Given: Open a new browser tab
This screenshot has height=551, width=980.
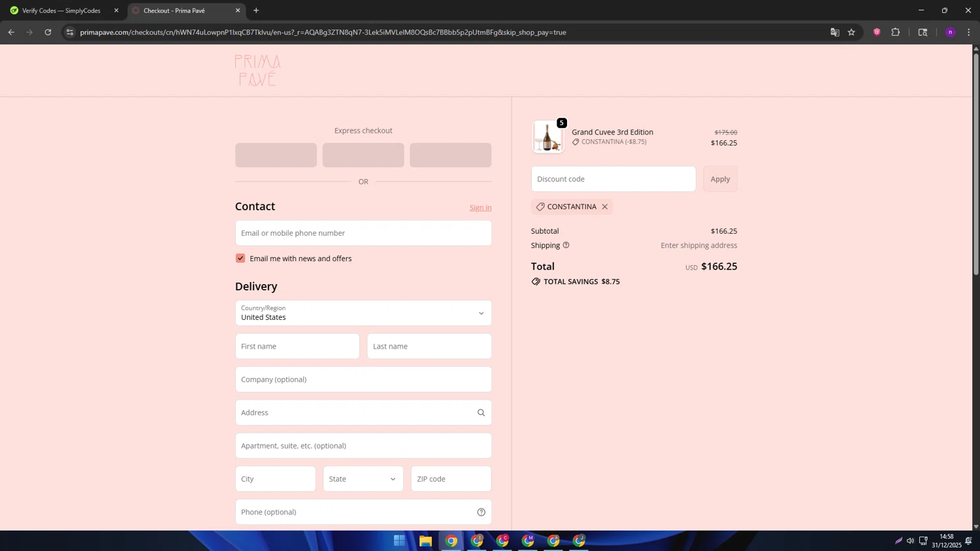Looking at the screenshot, I should 256,10.
